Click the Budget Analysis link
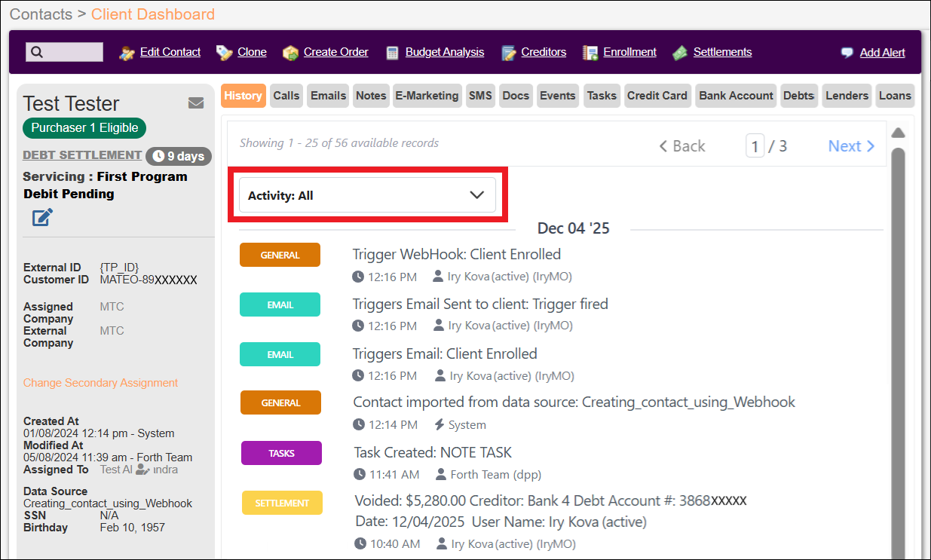 click(445, 52)
